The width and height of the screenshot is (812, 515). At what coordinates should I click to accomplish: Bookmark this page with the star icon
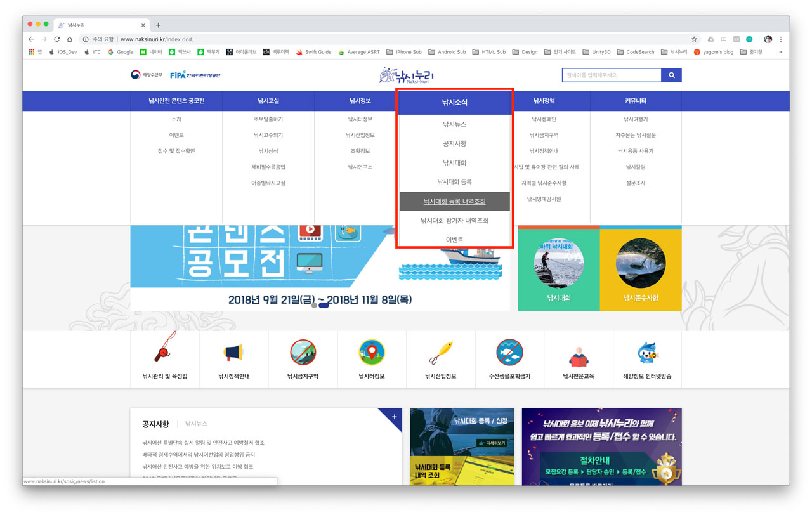pyautogui.click(x=694, y=39)
